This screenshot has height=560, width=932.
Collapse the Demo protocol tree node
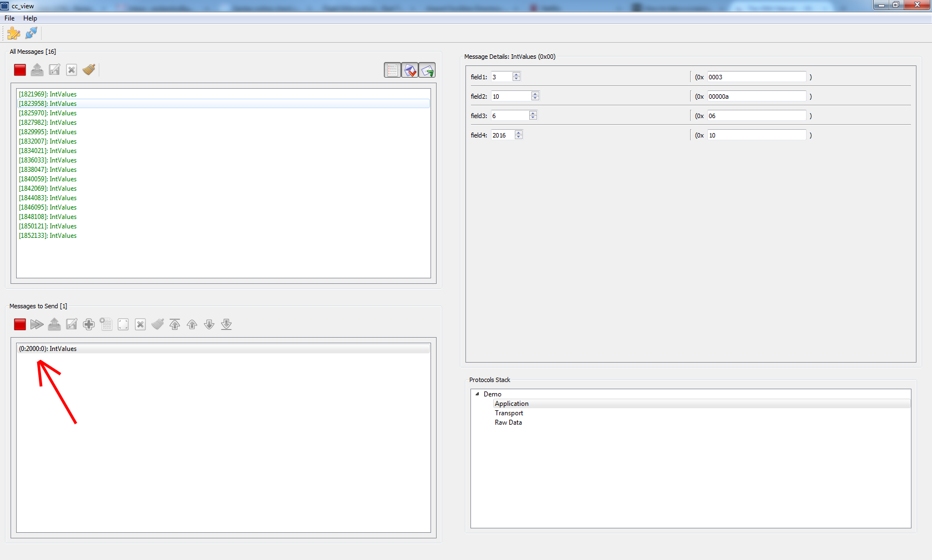tap(477, 394)
